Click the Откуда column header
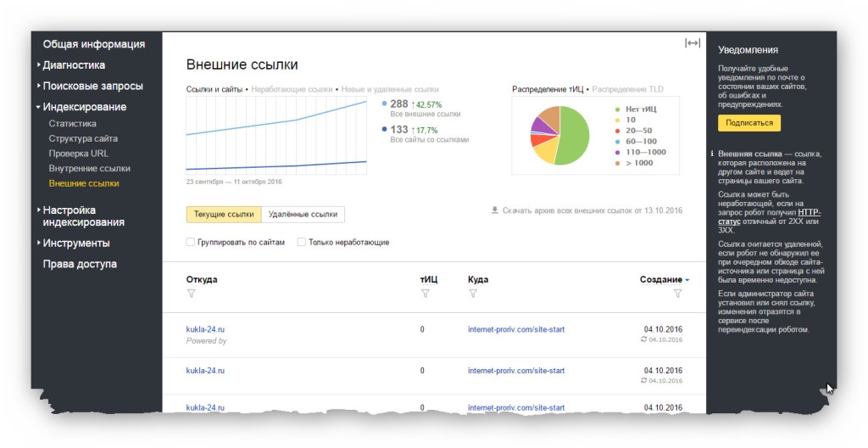868x448 pixels. (x=202, y=279)
